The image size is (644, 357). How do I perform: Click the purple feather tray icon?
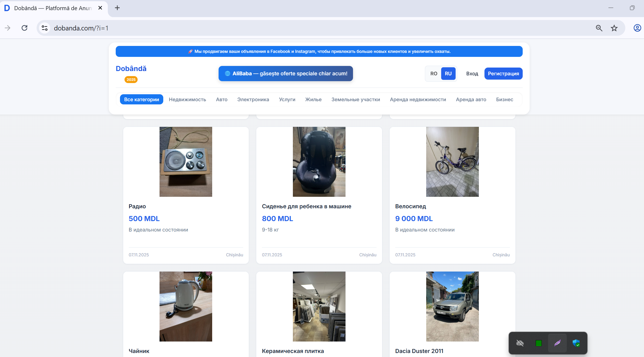point(557,343)
